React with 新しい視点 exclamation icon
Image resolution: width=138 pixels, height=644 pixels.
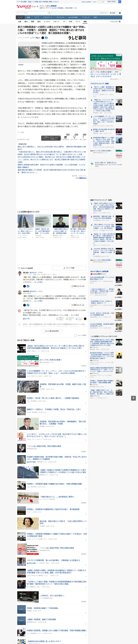83,137
